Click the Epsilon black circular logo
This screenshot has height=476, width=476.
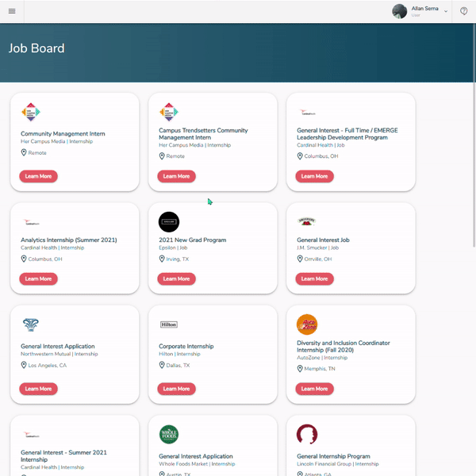169,222
